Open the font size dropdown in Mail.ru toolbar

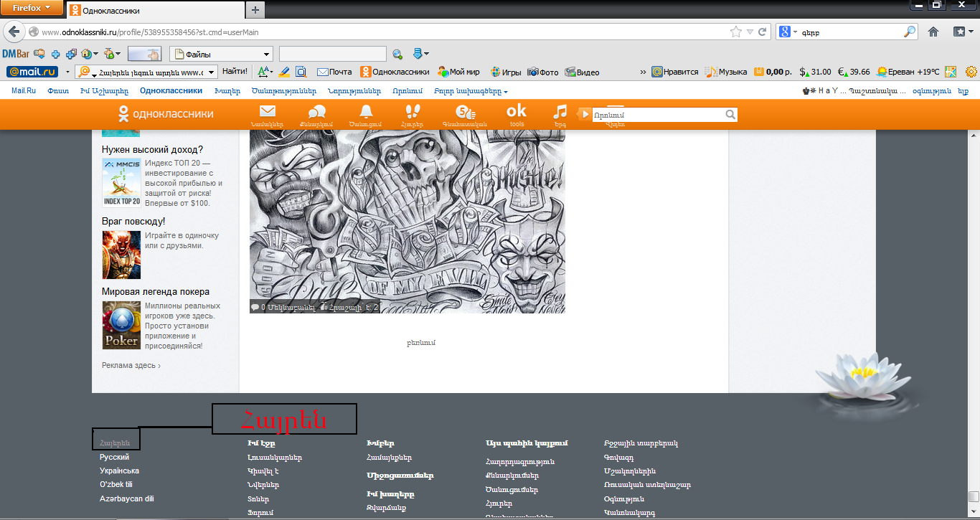[265, 72]
